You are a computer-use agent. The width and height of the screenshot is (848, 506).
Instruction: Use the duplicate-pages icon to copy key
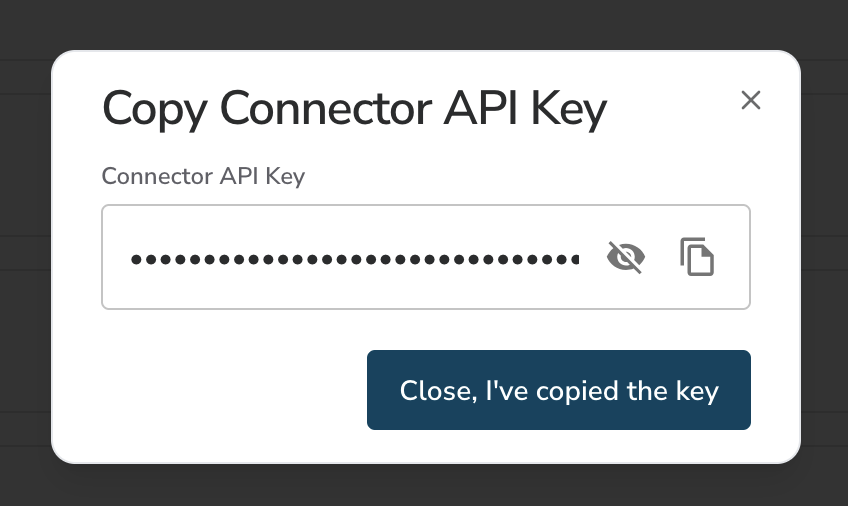coord(697,257)
